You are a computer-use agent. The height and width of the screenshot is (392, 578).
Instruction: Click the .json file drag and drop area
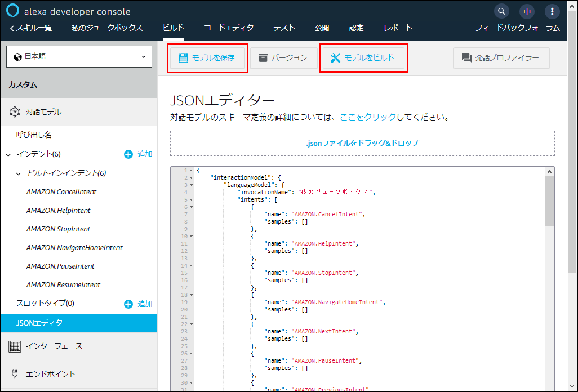[362, 143]
